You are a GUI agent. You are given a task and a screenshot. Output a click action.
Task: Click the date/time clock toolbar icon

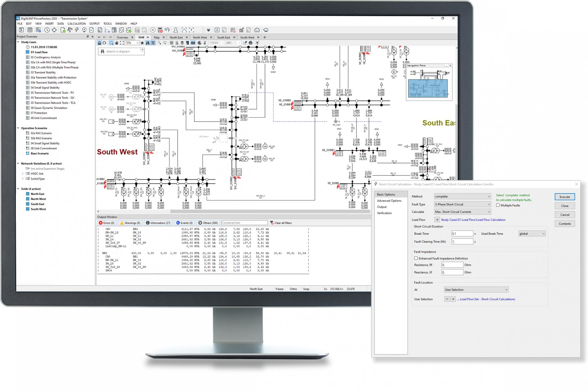(x=47, y=30)
